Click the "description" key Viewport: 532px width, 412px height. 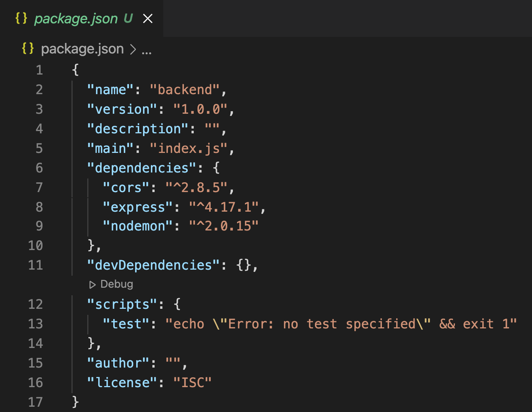coord(138,129)
